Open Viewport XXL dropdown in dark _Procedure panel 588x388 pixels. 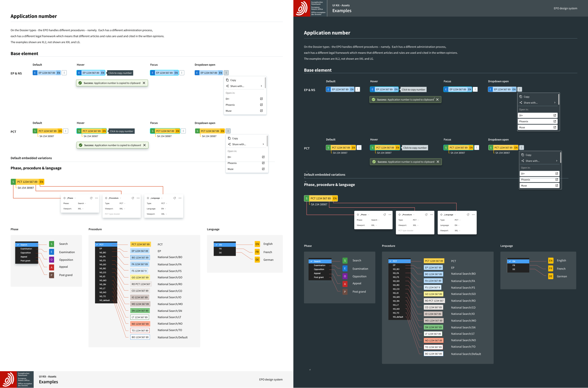tap(415, 225)
